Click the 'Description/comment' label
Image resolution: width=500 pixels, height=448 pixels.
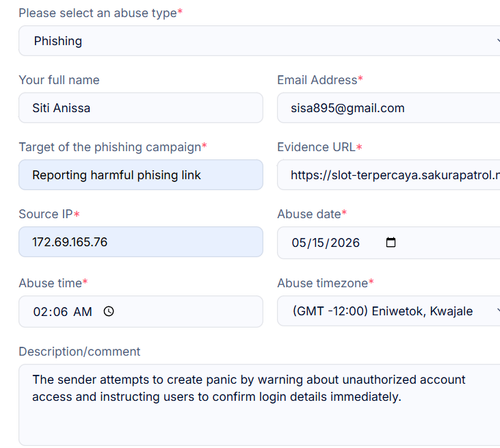pyautogui.click(x=79, y=352)
